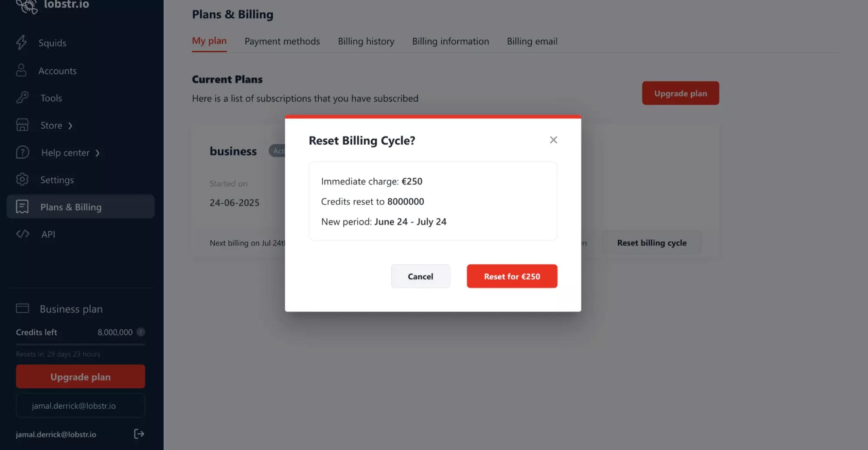Cancel the billing cycle reset
868x450 pixels.
(x=420, y=276)
